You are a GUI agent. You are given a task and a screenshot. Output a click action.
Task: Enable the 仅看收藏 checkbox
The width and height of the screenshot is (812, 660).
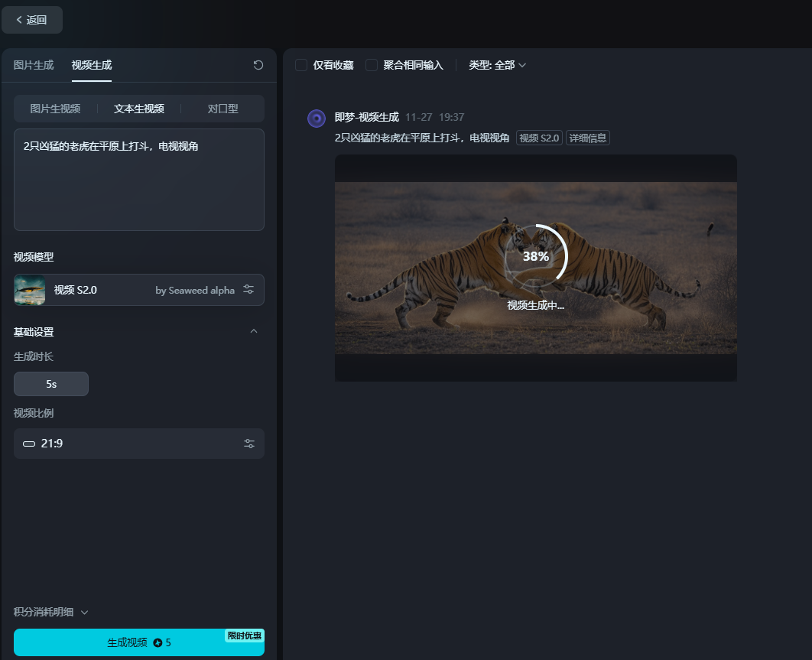click(300, 65)
